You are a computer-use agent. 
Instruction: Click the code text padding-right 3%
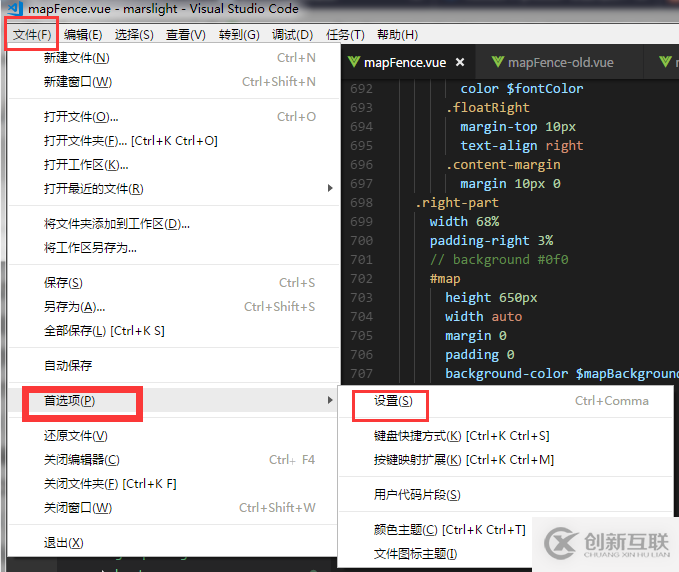(x=491, y=241)
